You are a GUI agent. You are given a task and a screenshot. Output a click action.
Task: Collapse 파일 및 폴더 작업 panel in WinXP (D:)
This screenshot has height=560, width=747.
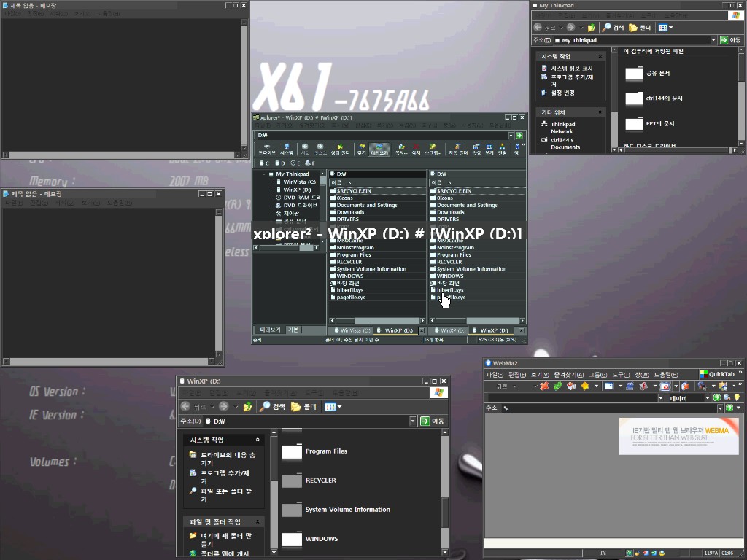[x=258, y=522]
